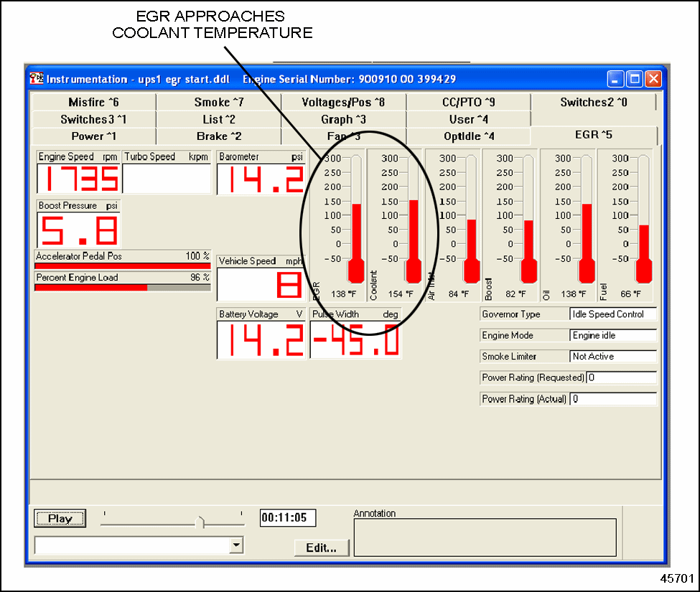Click the 00:11:05 time display field
The width and height of the screenshot is (700, 592).
click(287, 518)
